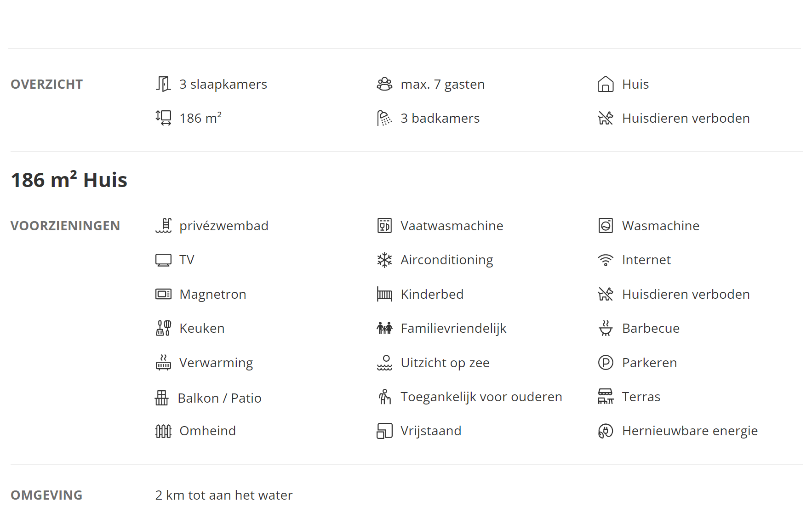Click the 3 slaapkamers door icon
This screenshot has width=812, height=524.
click(163, 84)
